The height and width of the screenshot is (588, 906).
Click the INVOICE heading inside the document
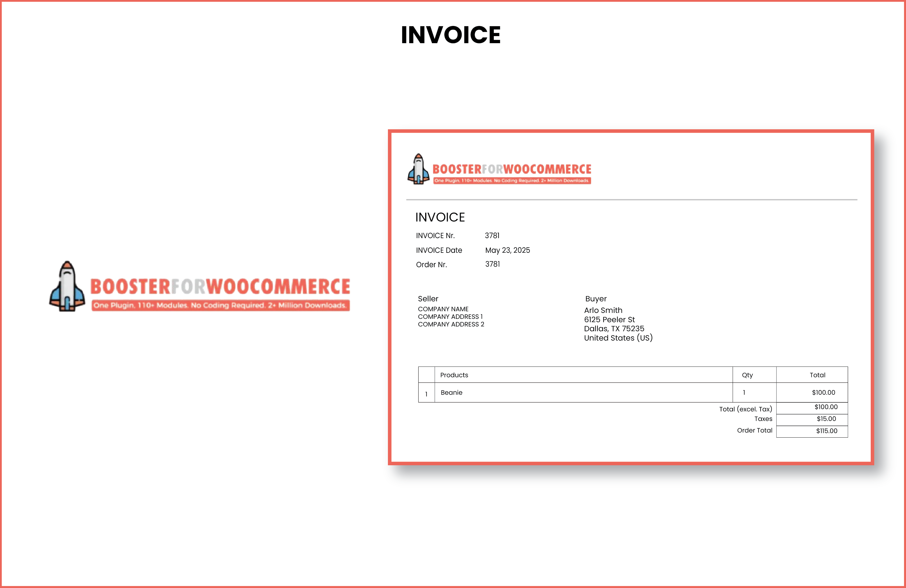click(x=440, y=217)
